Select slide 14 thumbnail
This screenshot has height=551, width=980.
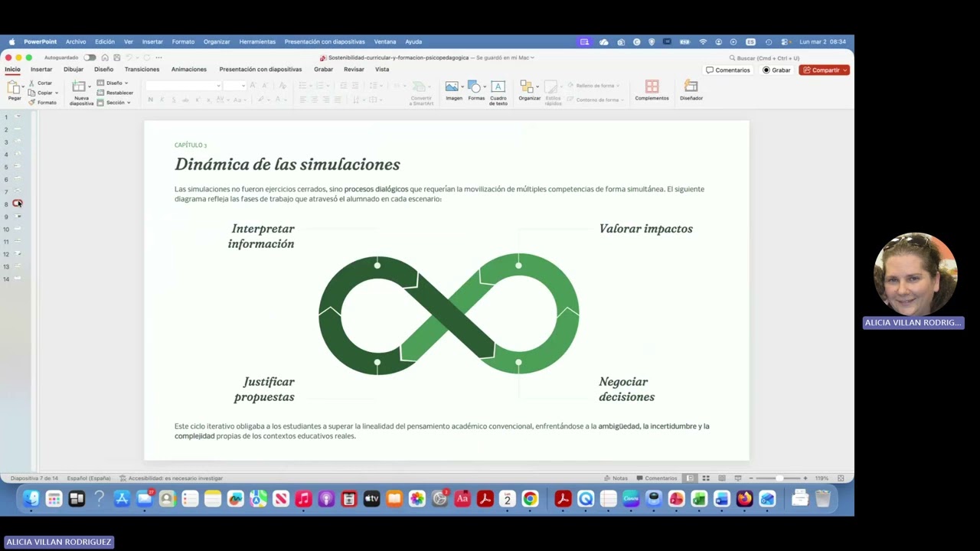pyautogui.click(x=17, y=279)
